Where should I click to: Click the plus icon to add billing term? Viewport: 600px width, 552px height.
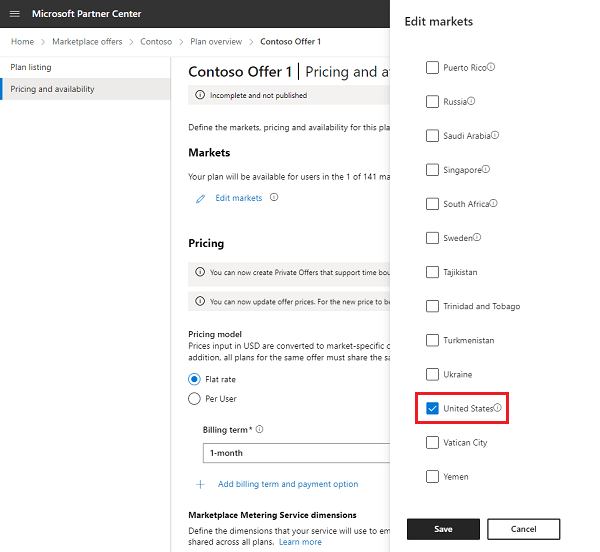tap(200, 484)
